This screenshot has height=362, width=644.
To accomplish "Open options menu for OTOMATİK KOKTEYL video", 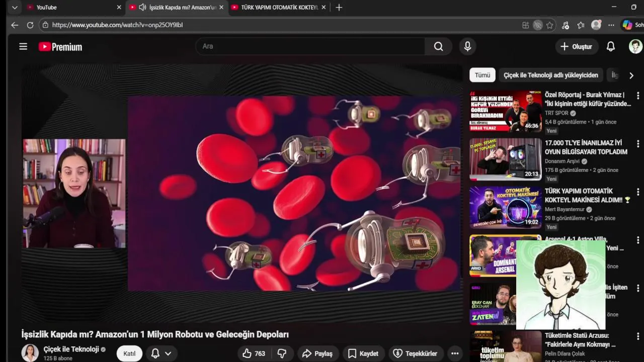I will [x=638, y=192].
